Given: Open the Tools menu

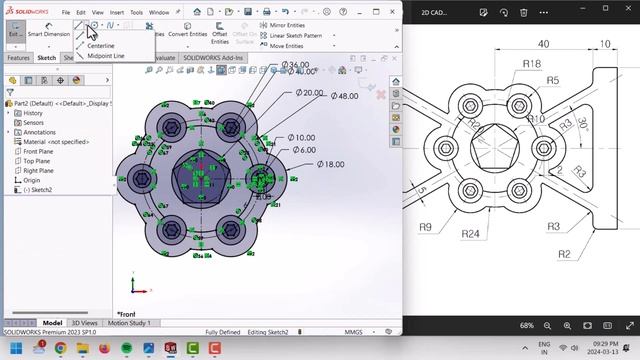Looking at the screenshot, I should tap(136, 12).
